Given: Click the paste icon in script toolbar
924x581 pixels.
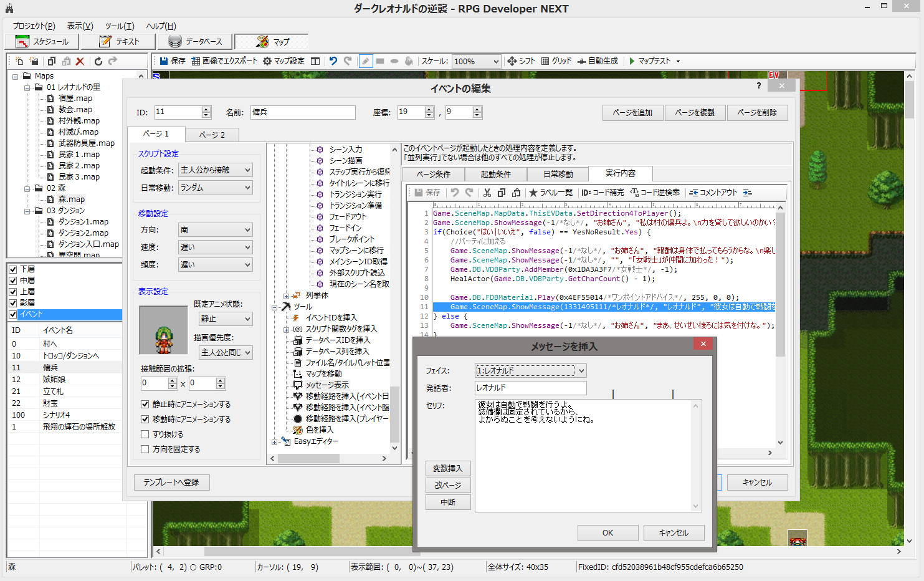Looking at the screenshot, I should 516,193.
